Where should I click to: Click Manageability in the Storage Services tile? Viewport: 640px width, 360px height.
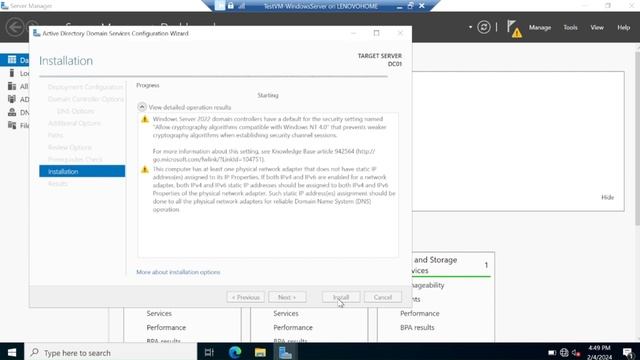[x=428, y=285]
